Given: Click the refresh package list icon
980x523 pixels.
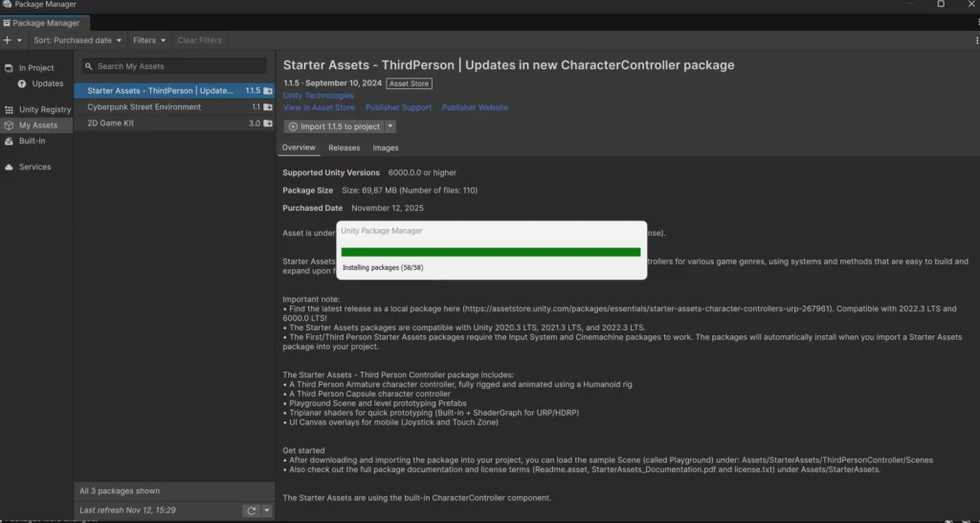Looking at the screenshot, I should tap(252, 511).
